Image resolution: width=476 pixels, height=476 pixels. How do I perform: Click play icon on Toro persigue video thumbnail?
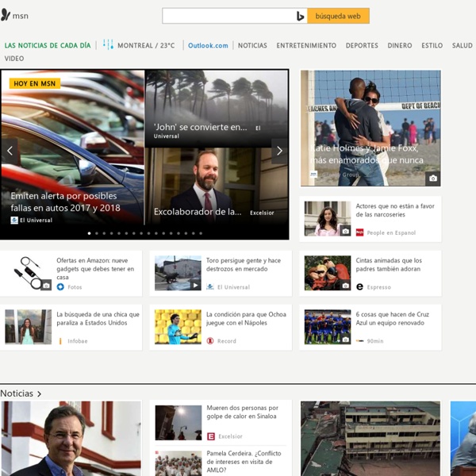(196, 285)
